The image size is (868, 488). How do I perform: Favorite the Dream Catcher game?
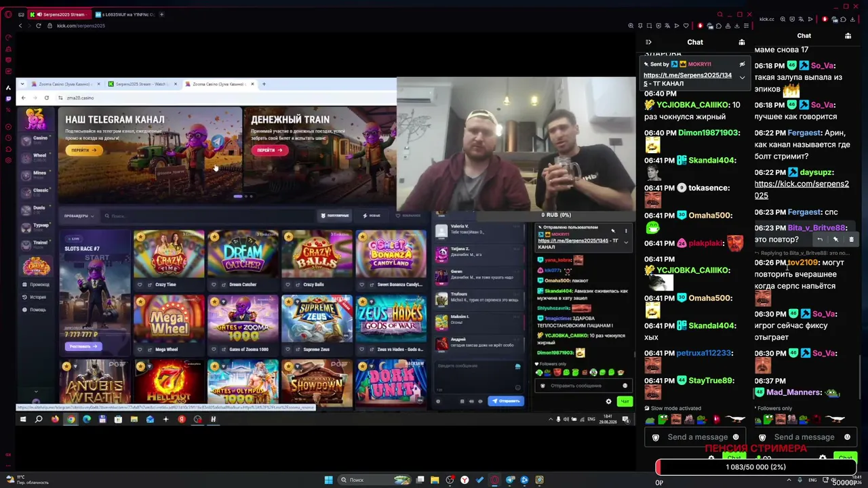[214, 285]
